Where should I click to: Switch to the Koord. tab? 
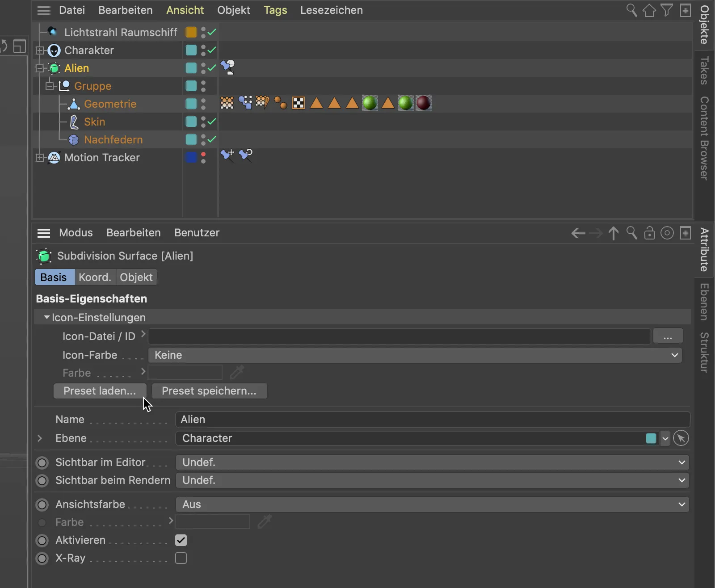coord(94,277)
